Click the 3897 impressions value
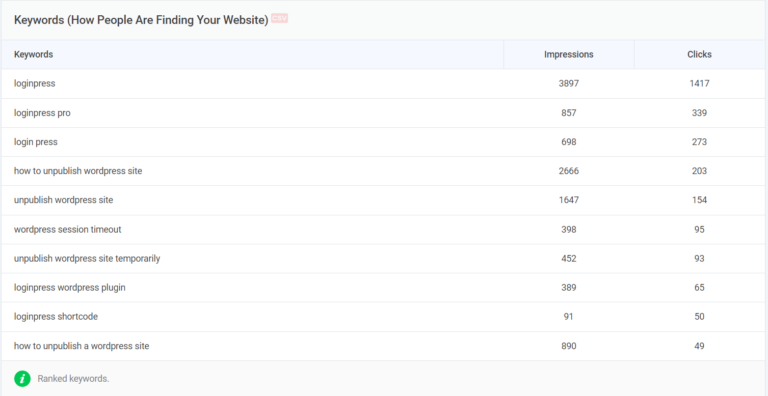The height and width of the screenshot is (396, 768). click(569, 83)
